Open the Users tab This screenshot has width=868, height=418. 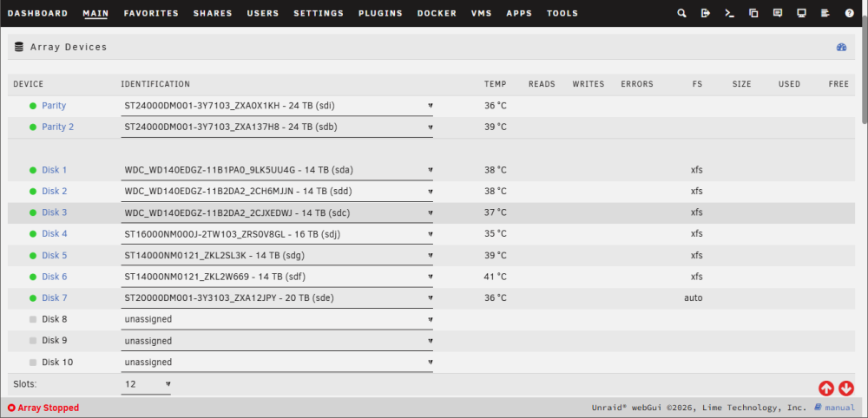[263, 13]
